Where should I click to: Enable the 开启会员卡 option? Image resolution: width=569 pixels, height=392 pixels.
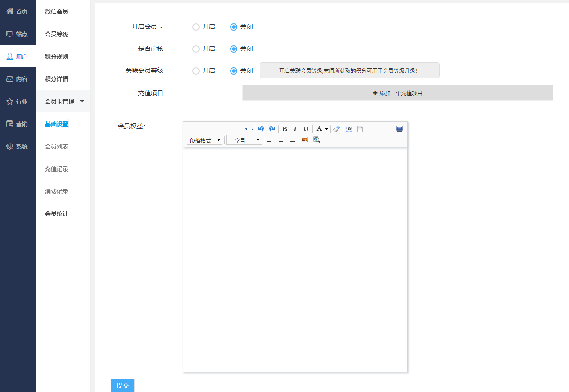pos(196,27)
